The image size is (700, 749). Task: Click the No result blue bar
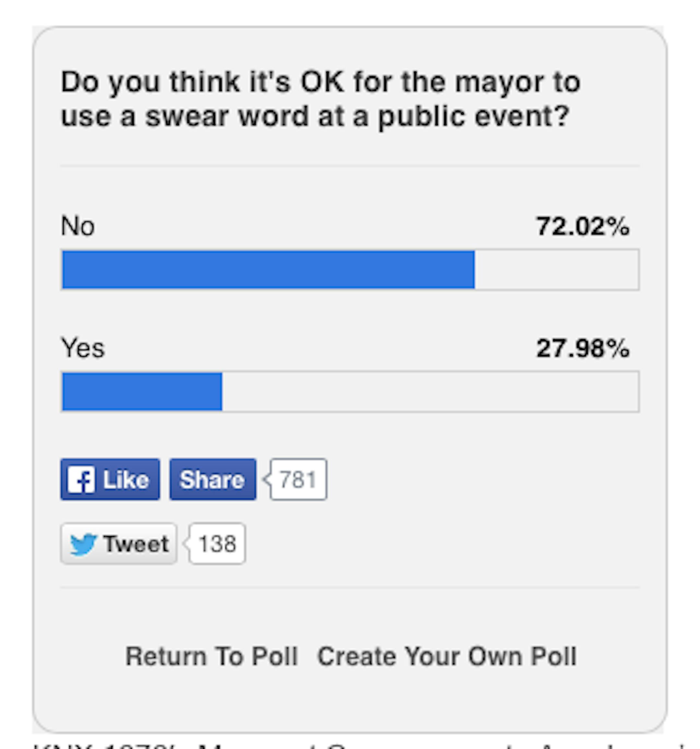click(x=268, y=270)
